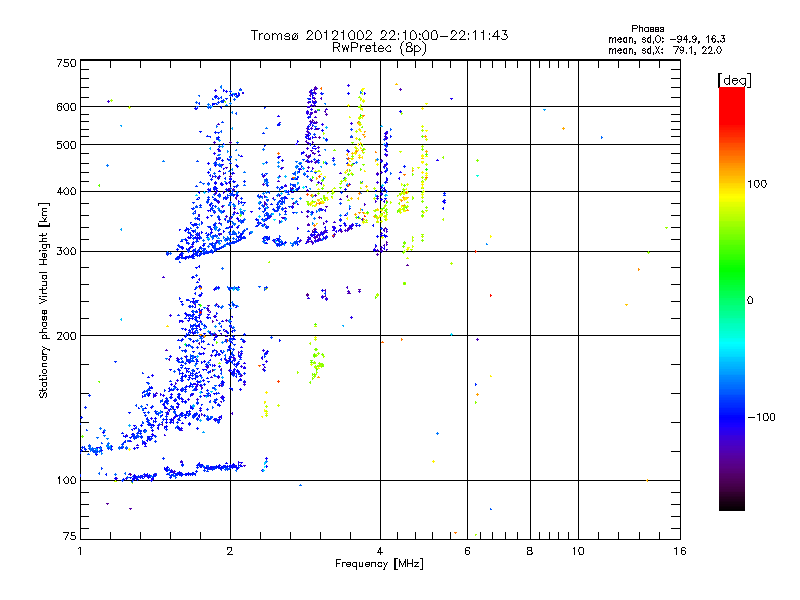Click the 'Frequency [MHz]' axis label
Image resolution: width=800 pixels, height=600 pixels.
click(x=379, y=564)
